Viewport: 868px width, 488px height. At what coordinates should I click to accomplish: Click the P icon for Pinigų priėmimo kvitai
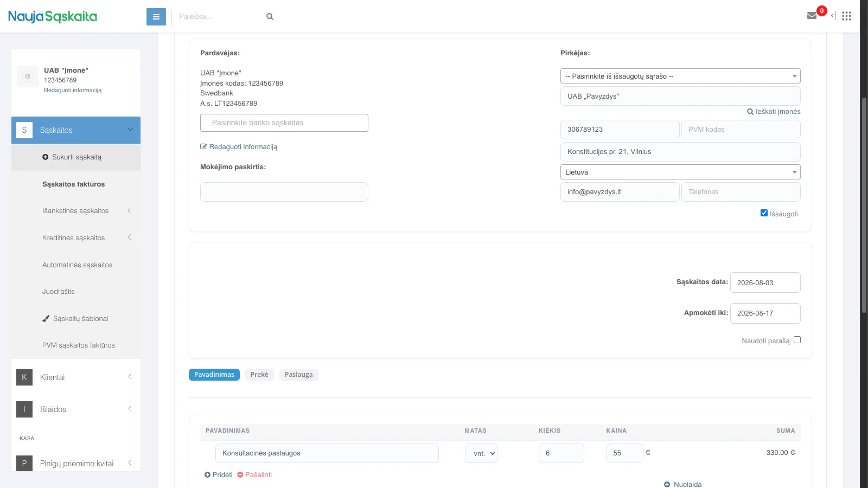(24, 464)
